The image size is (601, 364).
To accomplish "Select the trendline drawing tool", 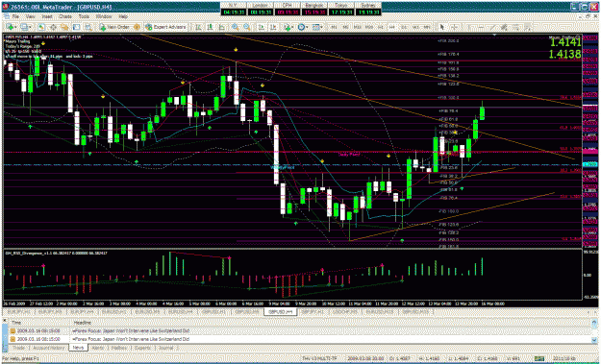I will tap(492, 27).
